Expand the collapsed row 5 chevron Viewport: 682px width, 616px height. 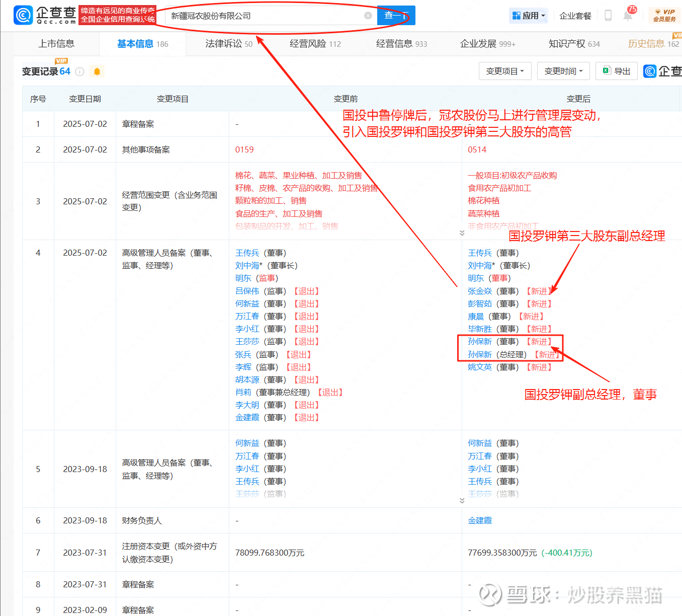462,500
